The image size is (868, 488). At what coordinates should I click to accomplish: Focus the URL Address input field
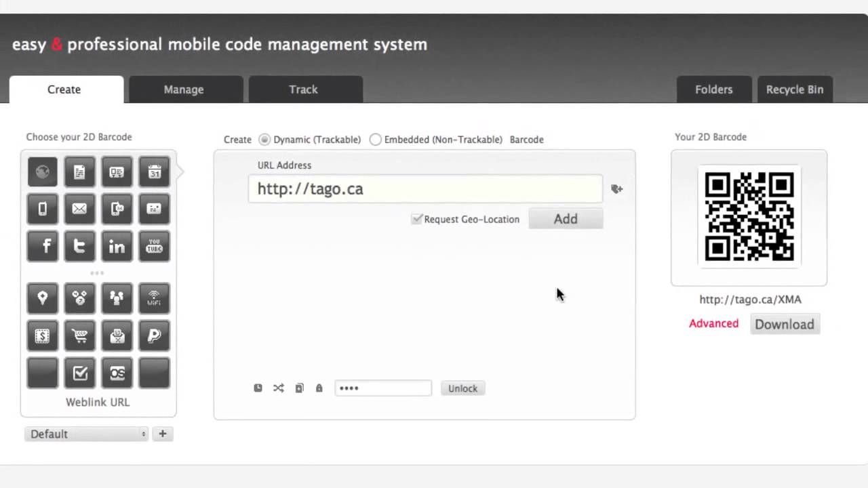point(425,189)
